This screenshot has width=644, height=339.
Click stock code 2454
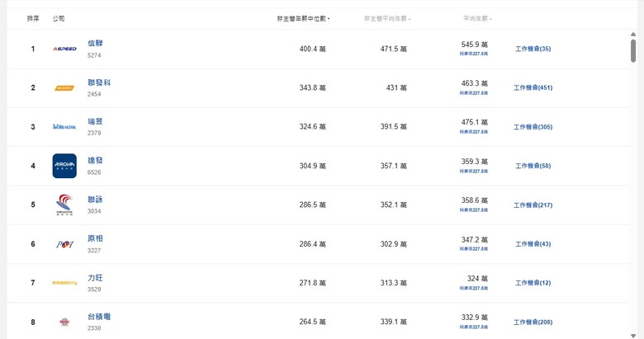coord(94,94)
